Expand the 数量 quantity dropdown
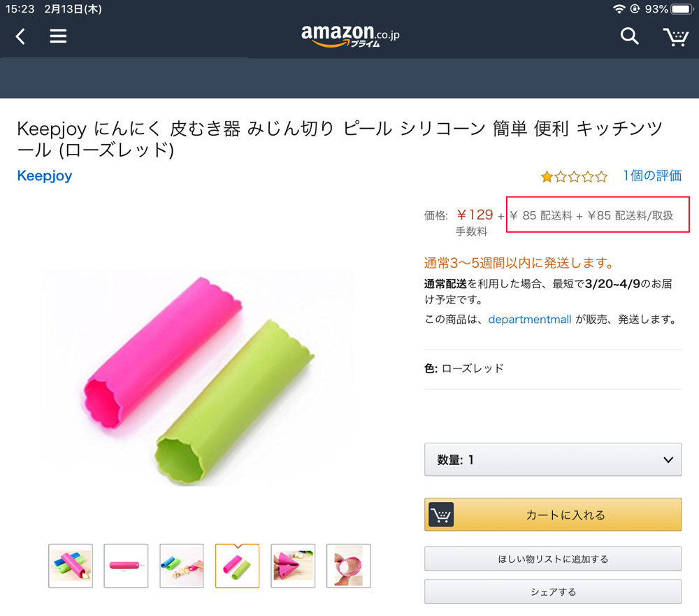 [552, 459]
